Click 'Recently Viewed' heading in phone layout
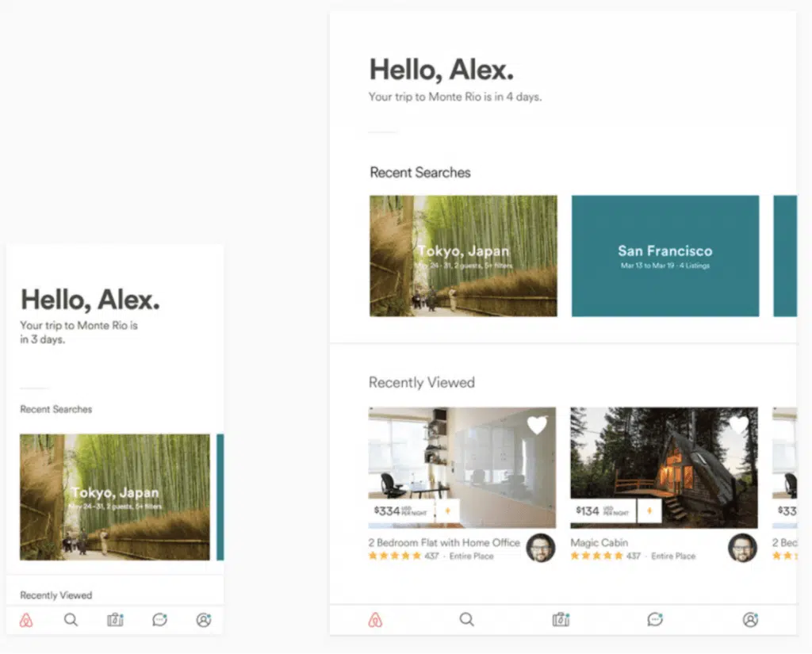This screenshot has width=812, height=654. pyautogui.click(x=56, y=595)
